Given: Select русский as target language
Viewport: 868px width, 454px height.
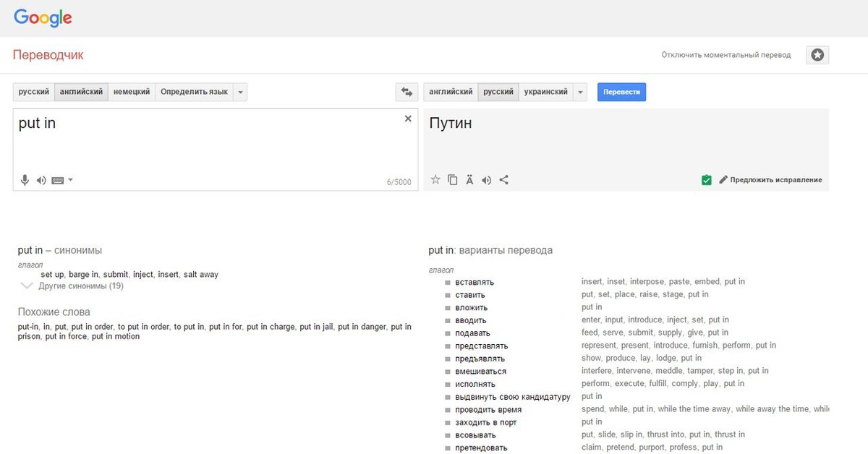Looking at the screenshot, I should (x=498, y=92).
